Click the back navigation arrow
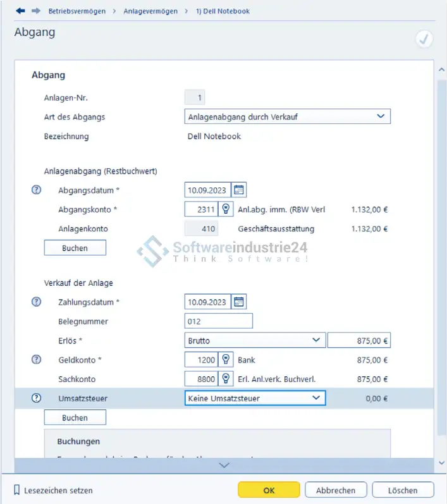Viewport: 447px width, 504px height. pos(20,11)
